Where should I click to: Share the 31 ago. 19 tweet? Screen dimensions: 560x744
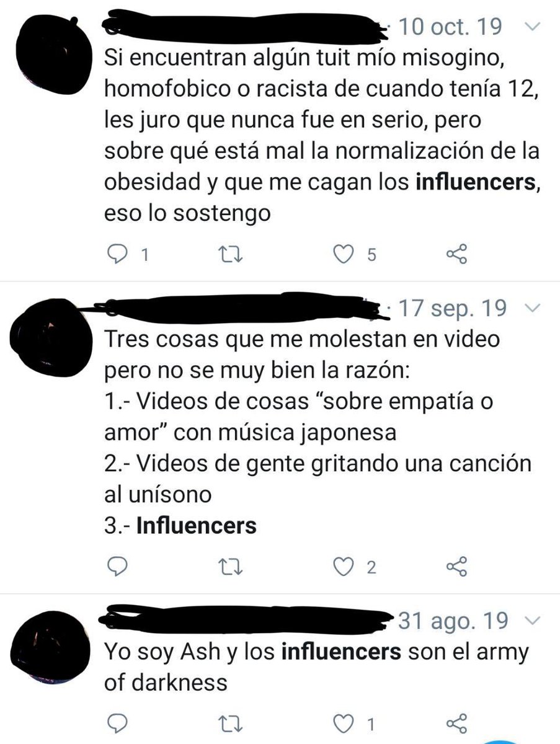pyautogui.click(x=456, y=723)
